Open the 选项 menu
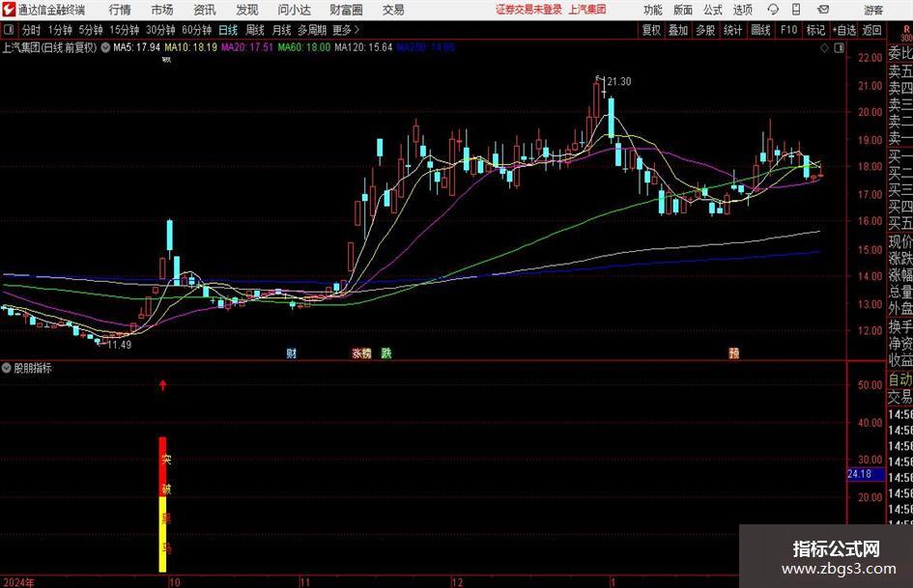Screen dimensions: 913x588 (743, 10)
